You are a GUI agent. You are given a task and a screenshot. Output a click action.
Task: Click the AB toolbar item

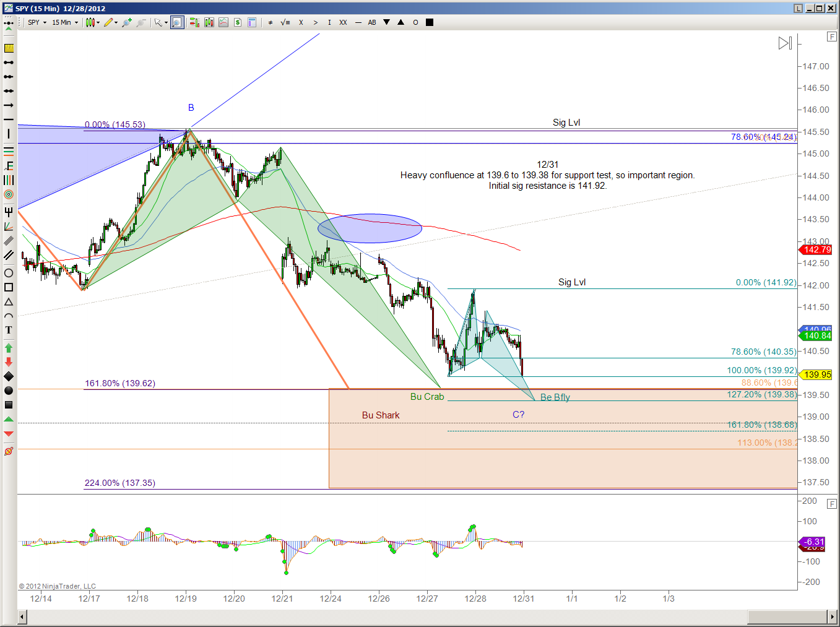click(x=372, y=22)
